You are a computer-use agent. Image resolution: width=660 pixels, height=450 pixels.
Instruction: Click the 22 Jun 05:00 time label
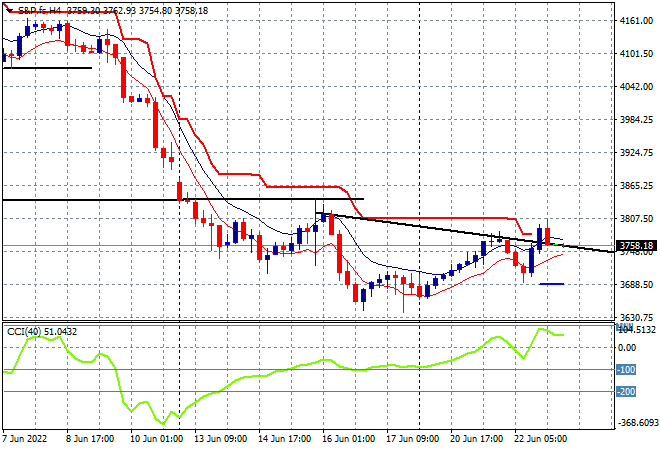pos(540,439)
